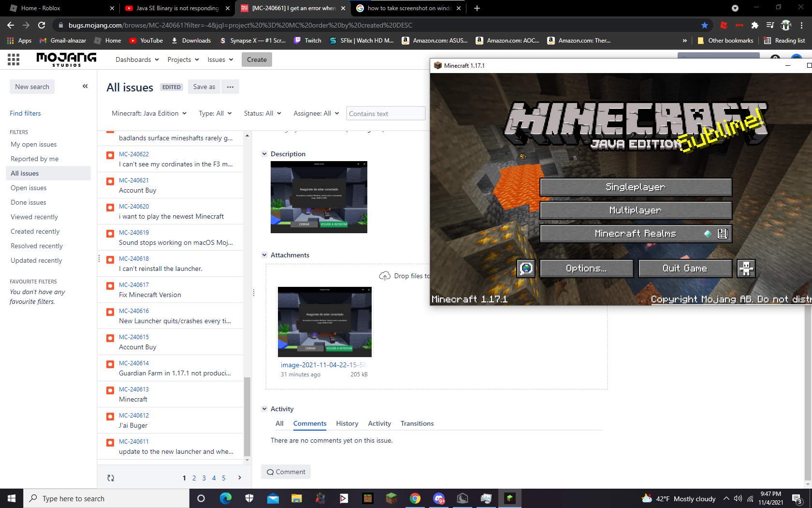The width and height of the screenshot is (812, 508).
Task: Open Windows Start menu
Action: 12,498
